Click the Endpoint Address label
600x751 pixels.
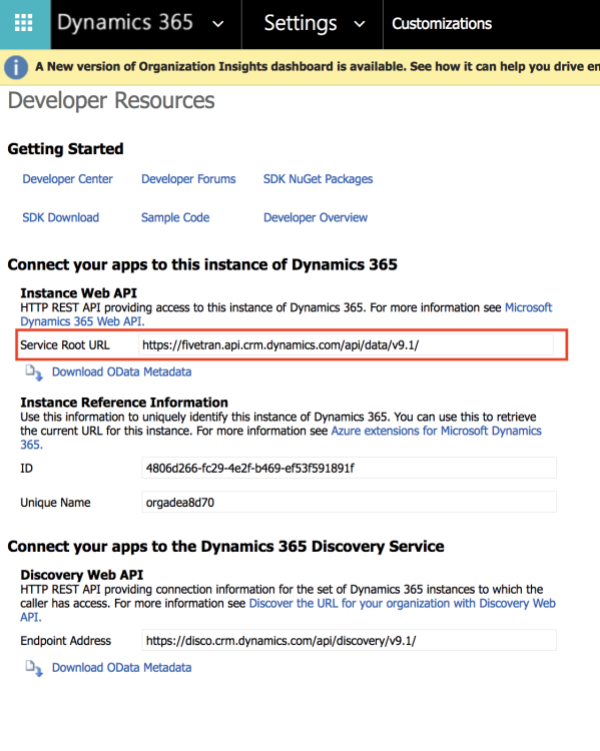coord(66,641)
